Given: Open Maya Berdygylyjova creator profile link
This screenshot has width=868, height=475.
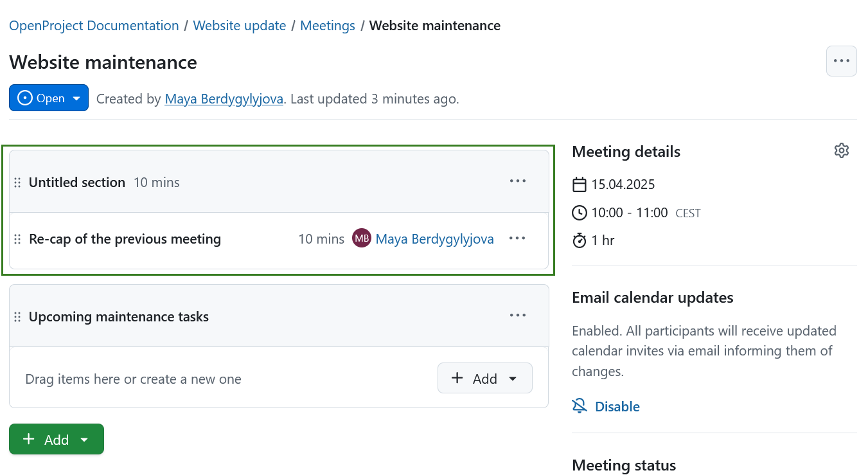Looking at the screenshot, I should point(224,99).
